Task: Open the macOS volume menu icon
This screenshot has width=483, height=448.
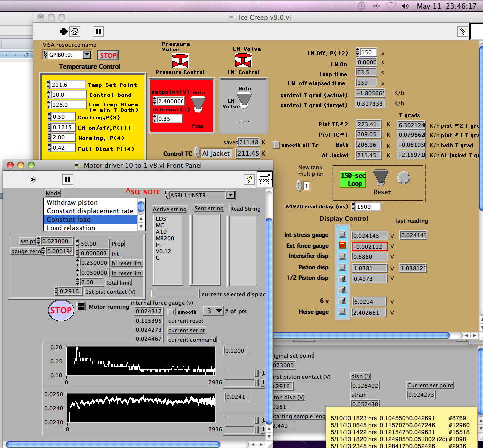Action: [405, 6]
